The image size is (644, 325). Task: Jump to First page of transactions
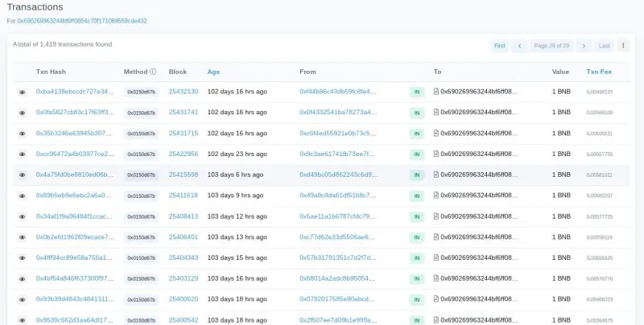500,46
